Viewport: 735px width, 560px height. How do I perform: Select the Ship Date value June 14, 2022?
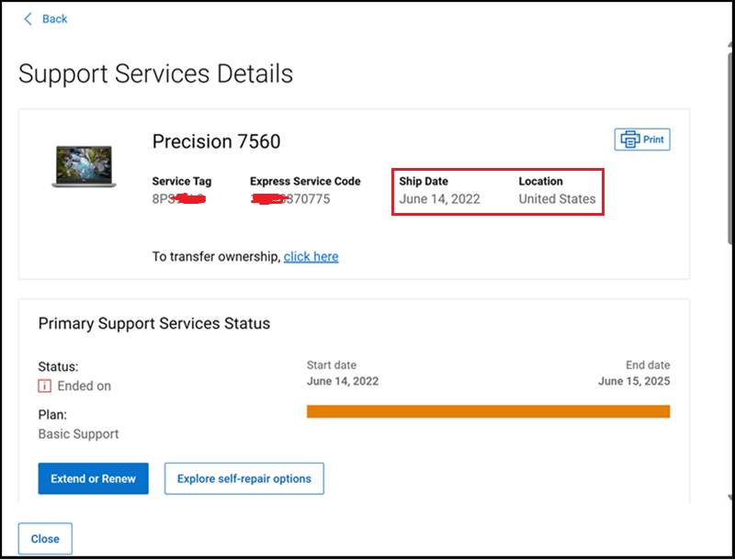coord(439,199)
